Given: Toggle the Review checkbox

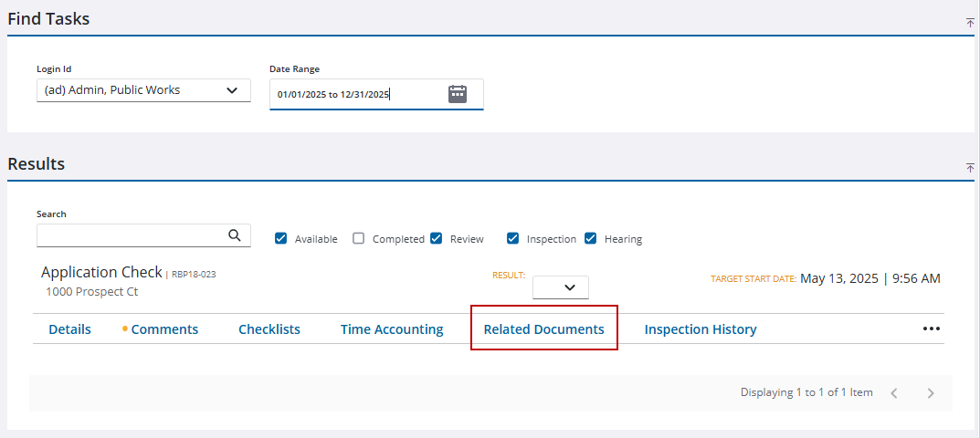Looking at the screenshot, I should tap(437, 239).
